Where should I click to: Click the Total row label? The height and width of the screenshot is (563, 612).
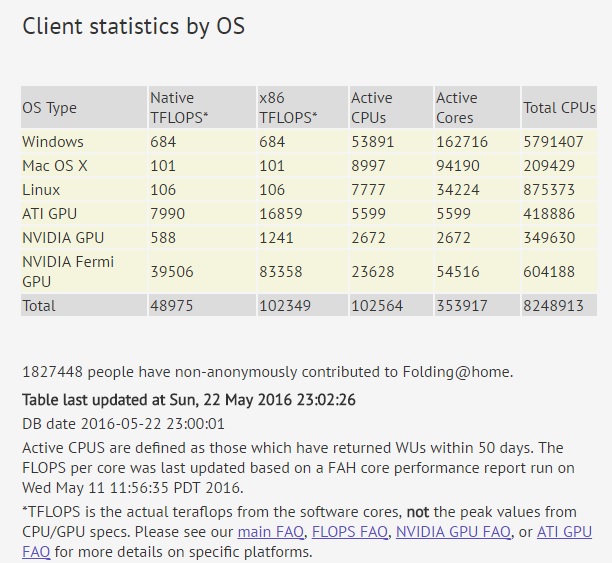click(x=39, y=306)
